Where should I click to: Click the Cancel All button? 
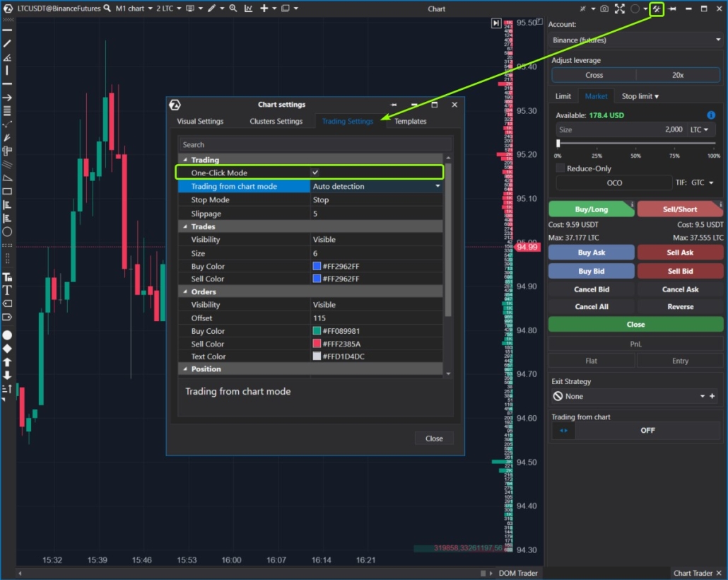(592, 306)
